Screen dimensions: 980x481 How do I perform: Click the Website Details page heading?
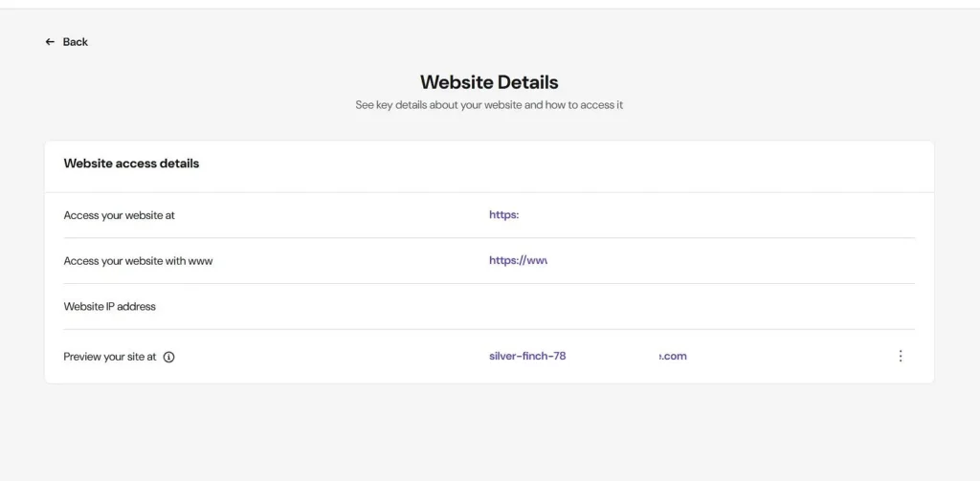(489, 82)
